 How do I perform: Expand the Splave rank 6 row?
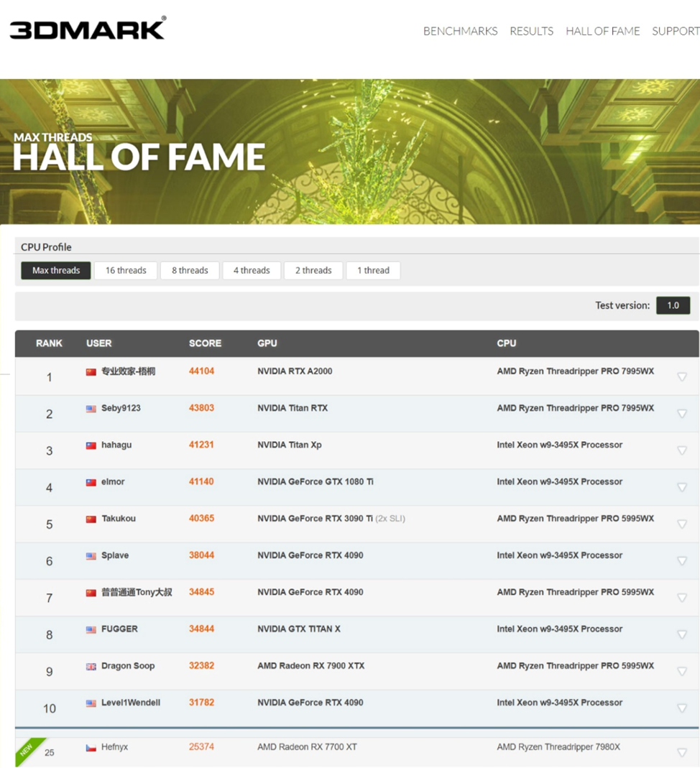682,560
